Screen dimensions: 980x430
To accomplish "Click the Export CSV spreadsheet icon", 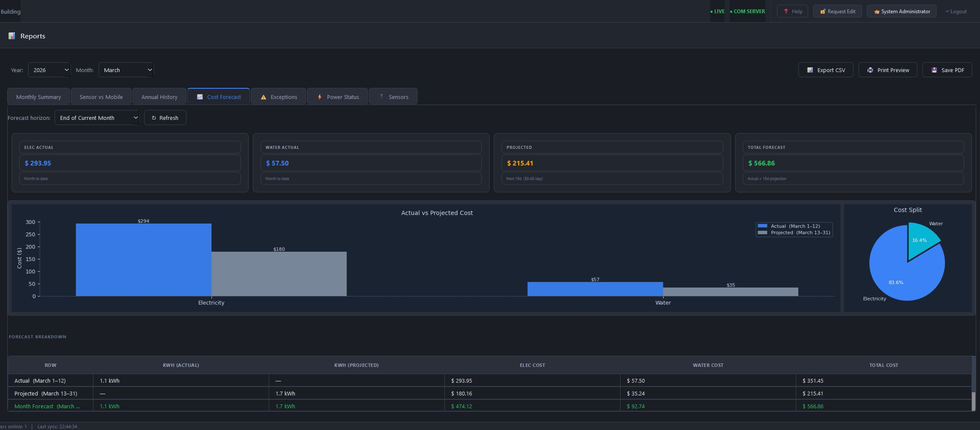I will (x=810, y=70).
